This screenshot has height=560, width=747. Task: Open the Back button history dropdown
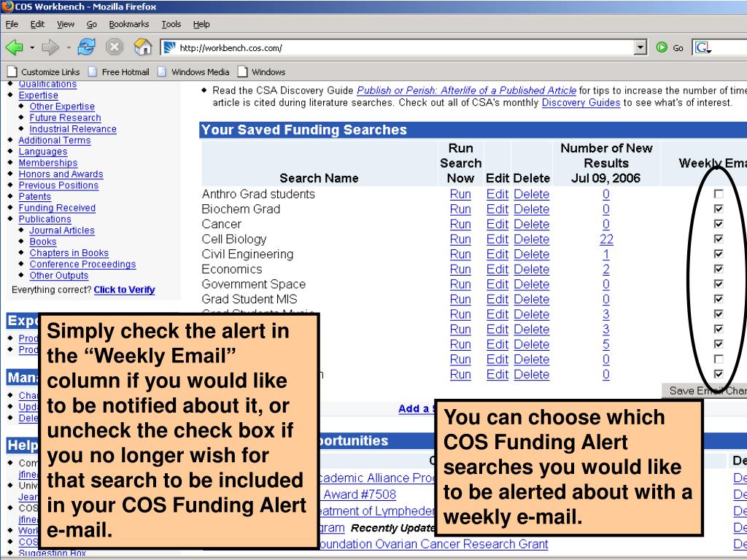(32, 47)
